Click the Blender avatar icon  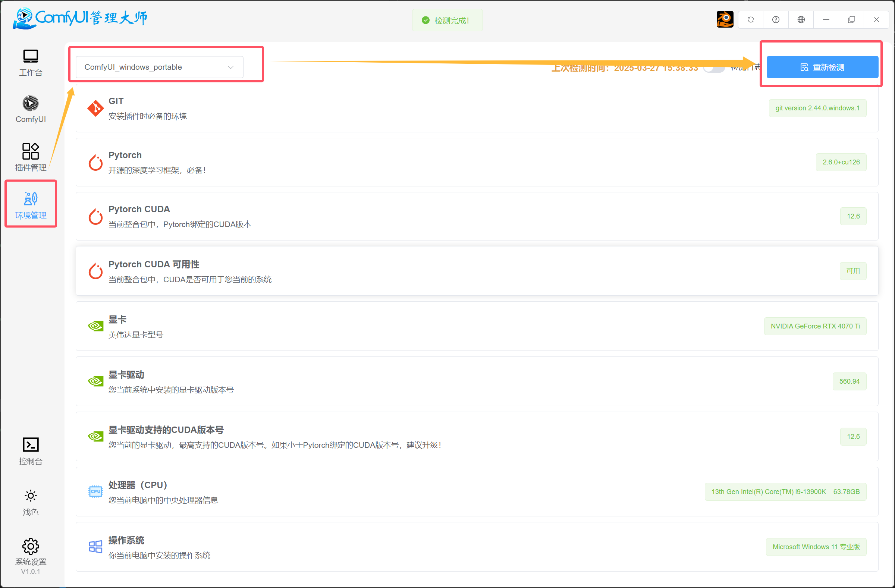tap(725, 19)
